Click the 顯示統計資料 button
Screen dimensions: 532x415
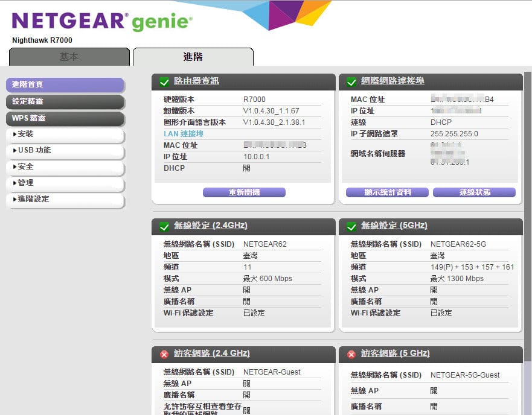pyautogui.click(x=387, y=192)
